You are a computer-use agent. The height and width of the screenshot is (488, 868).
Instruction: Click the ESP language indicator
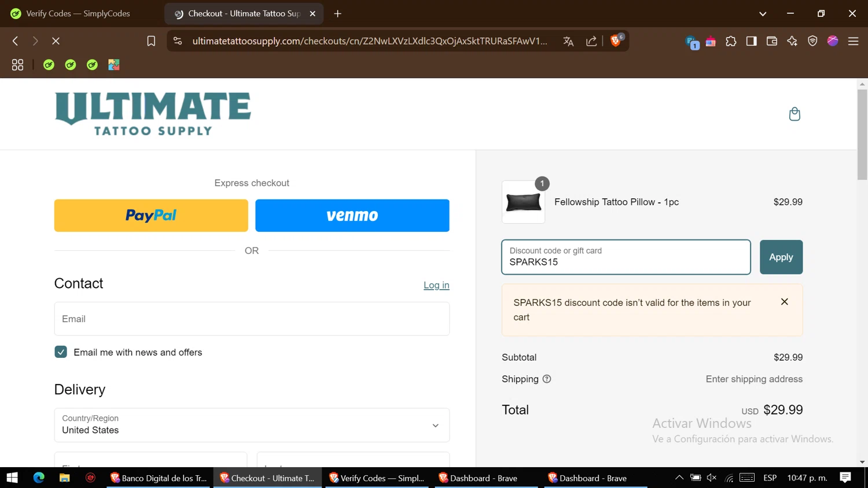pos(770,478)
